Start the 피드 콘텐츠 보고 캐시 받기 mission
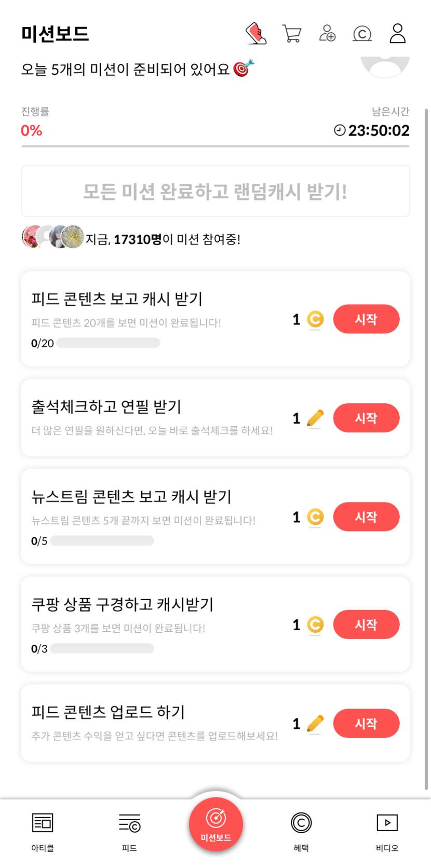 366,319
